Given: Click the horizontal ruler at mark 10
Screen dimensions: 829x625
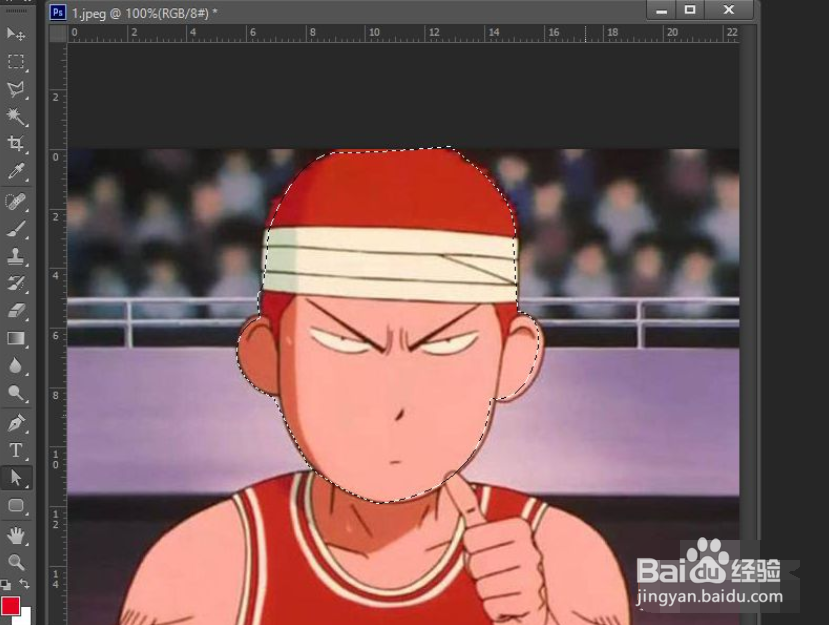Looking at the screenshot, I should tap(374, 33).
